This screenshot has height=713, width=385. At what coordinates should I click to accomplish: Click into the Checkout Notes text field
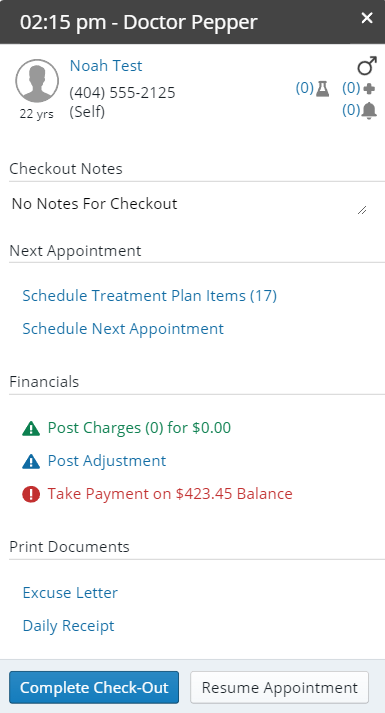(x=189, y=204)
